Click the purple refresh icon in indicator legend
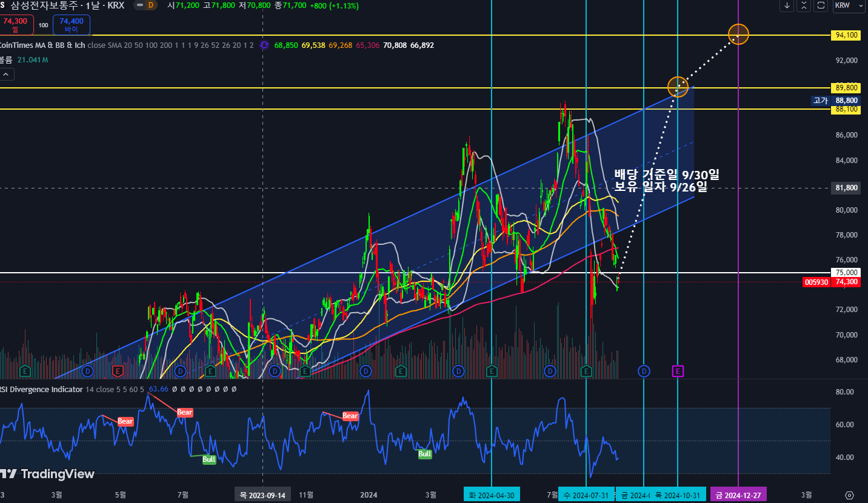This screenshot has width=868, height=503. click(x=264, y=45)
